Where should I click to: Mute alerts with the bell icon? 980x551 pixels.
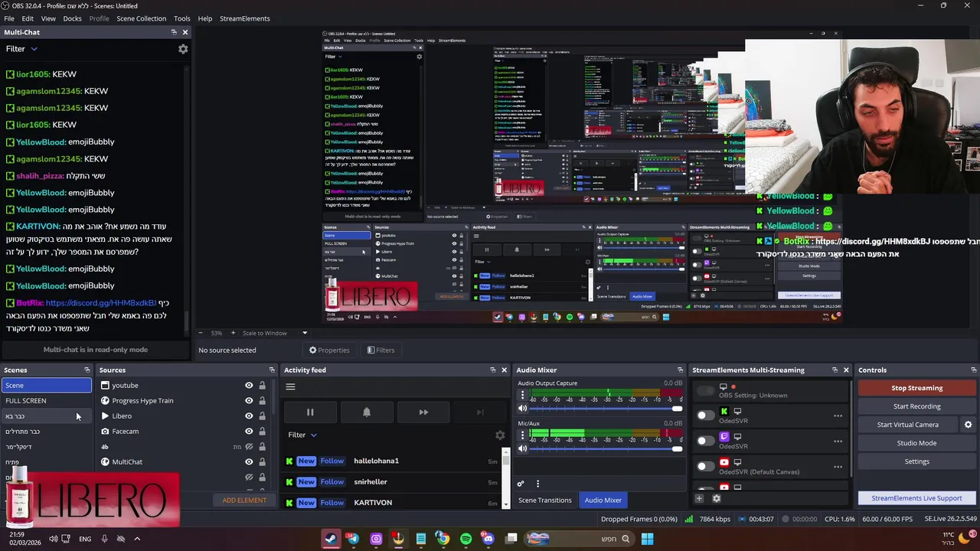pyautogui.click(x=367, y=412)
